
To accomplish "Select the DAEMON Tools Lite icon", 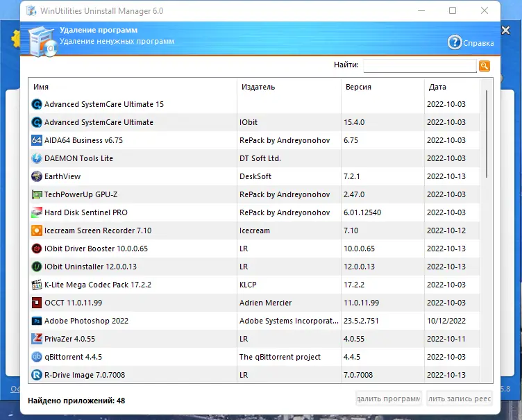I will [x=37, y=158].
